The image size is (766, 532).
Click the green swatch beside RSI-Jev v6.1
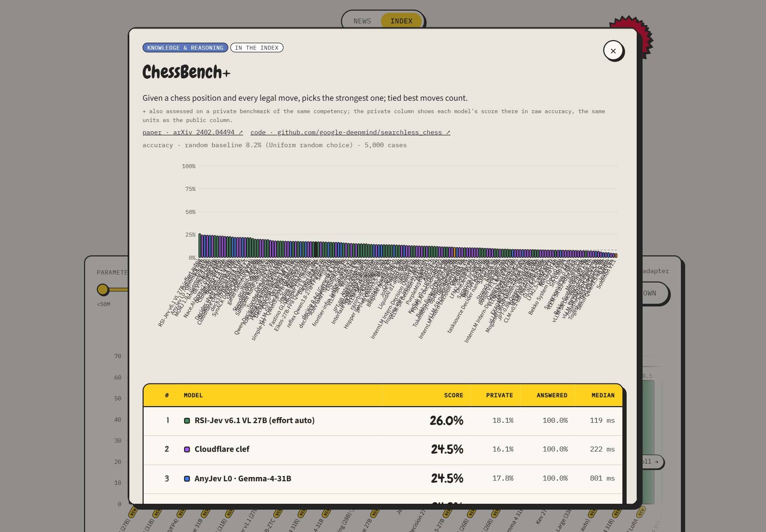(x=187, y=421)
